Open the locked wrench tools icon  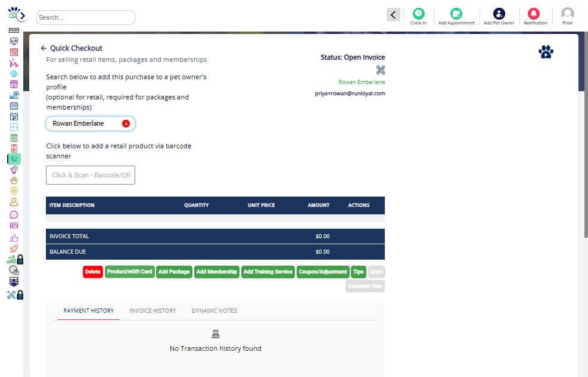tap(15, 295)
